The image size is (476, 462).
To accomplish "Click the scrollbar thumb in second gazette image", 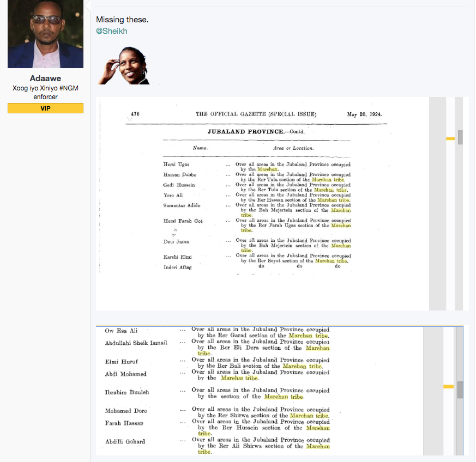I will [460, 390].
